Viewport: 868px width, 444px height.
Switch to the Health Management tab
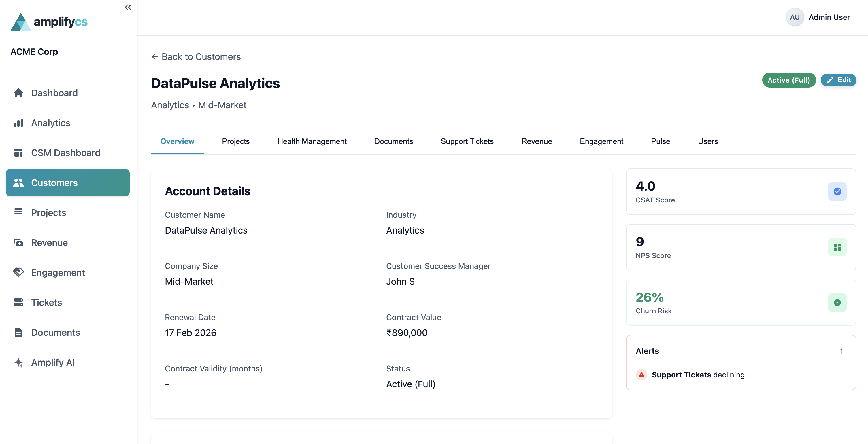[312, 141]
